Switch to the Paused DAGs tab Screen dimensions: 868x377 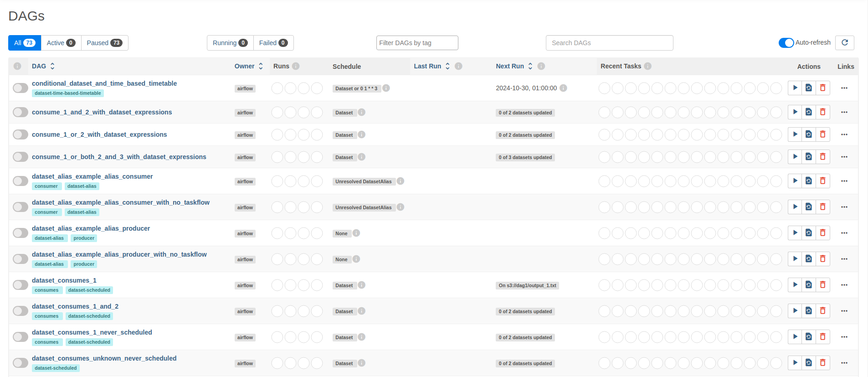pos(104,43)
